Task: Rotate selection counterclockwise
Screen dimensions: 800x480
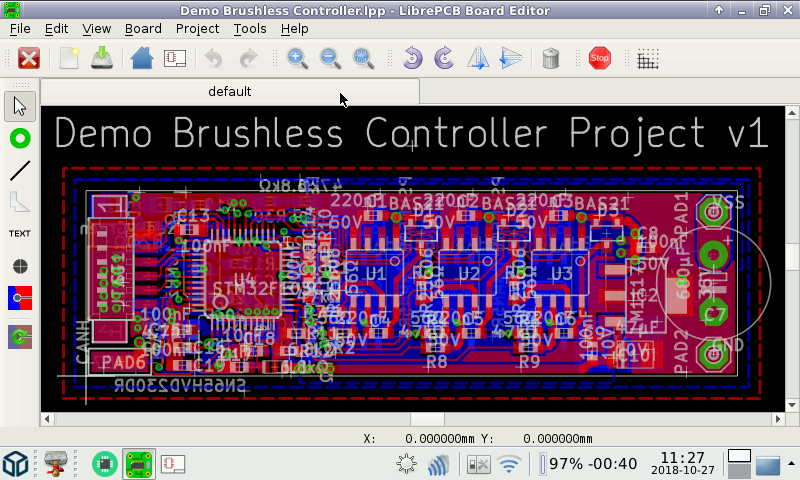Action: (412, 58)
